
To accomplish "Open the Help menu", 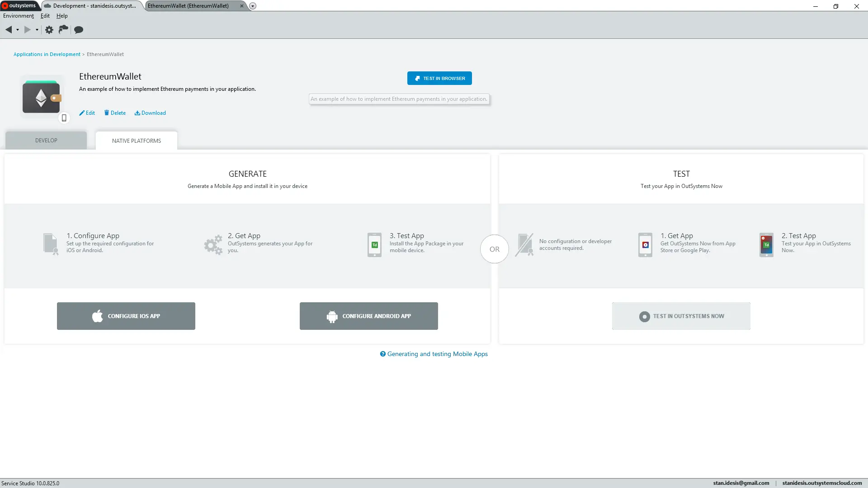I will 62,16.
